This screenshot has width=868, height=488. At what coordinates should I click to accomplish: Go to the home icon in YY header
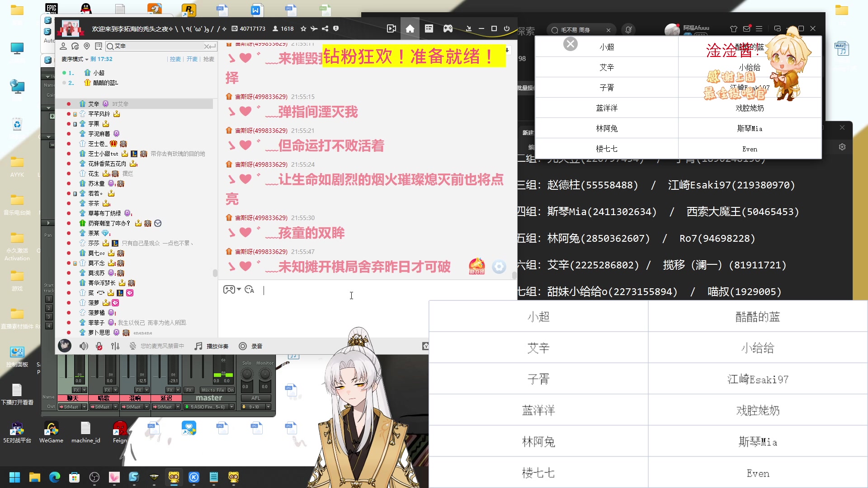click(410, 28)
